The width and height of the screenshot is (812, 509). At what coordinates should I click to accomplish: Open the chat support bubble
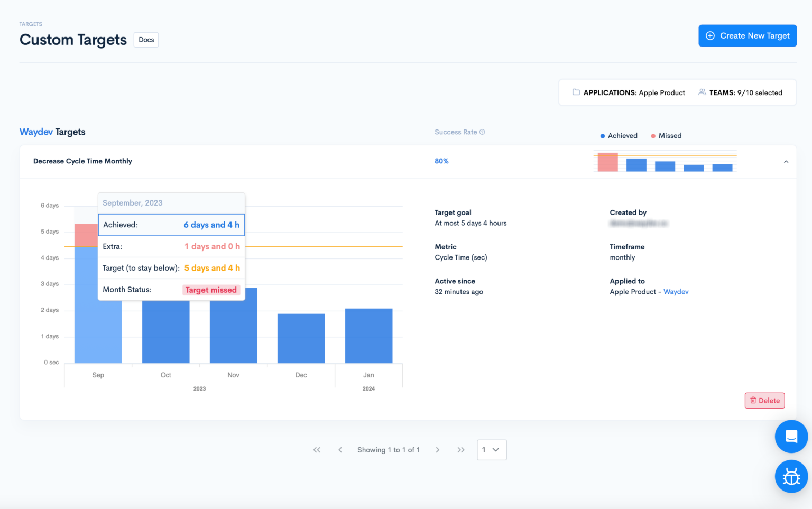click(x=791, y=436)
